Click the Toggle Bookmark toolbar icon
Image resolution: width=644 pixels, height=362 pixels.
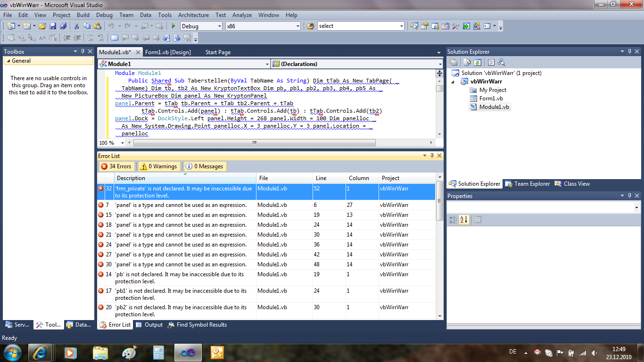[x=115, y=38]
